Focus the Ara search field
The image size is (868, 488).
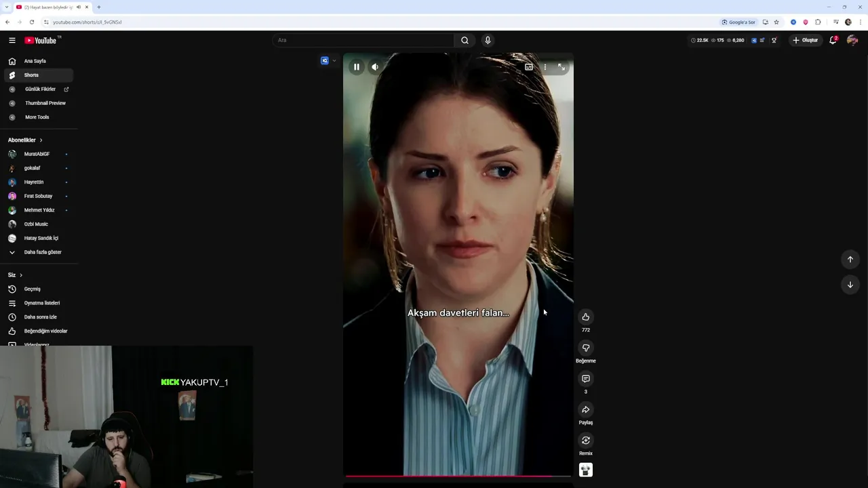pyautogui.click(x=363, y=40)
